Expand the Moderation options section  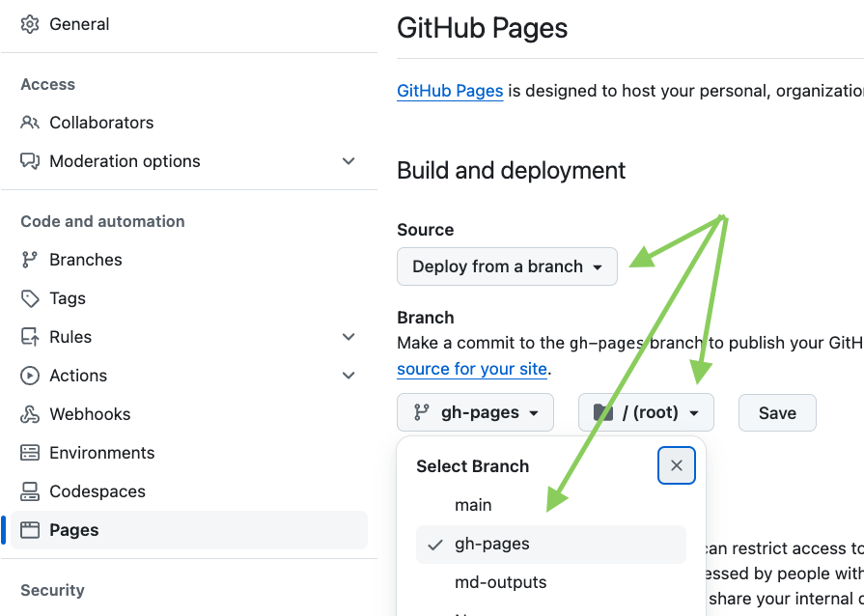click(348, 161)
